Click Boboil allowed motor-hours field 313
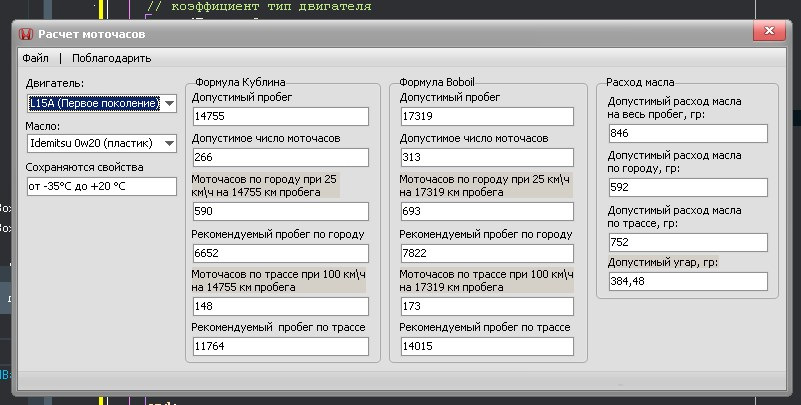Screen dimensions: 801x405 click(487, 157)
